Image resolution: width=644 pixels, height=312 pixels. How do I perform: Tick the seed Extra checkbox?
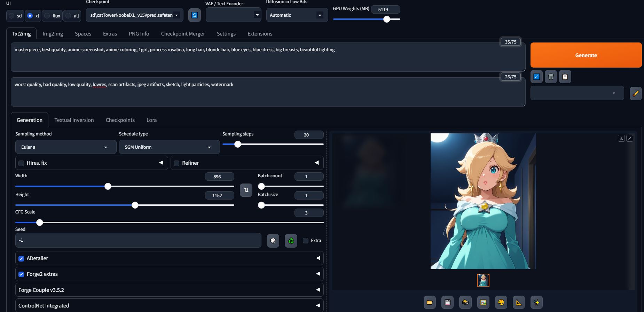(306, 241)
